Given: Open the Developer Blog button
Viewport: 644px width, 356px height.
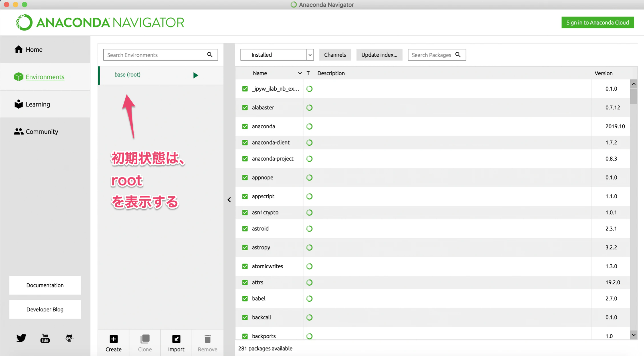Looking at the screenshot, I should pos(45,309).
